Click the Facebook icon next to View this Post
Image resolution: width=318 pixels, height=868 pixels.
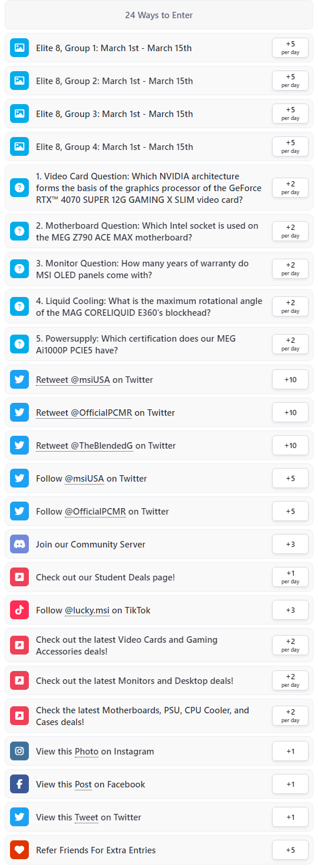[x=19, y=784]
